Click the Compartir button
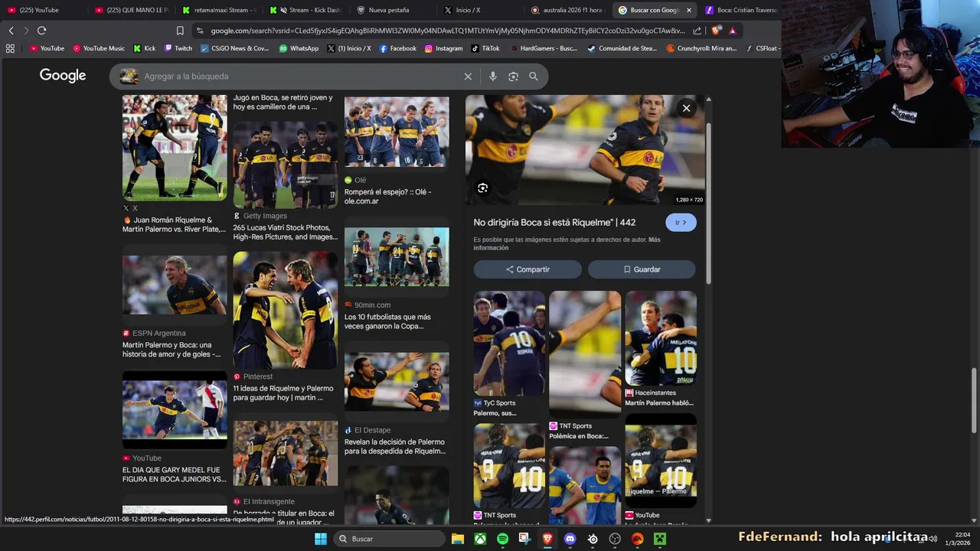 coord(528,269)
